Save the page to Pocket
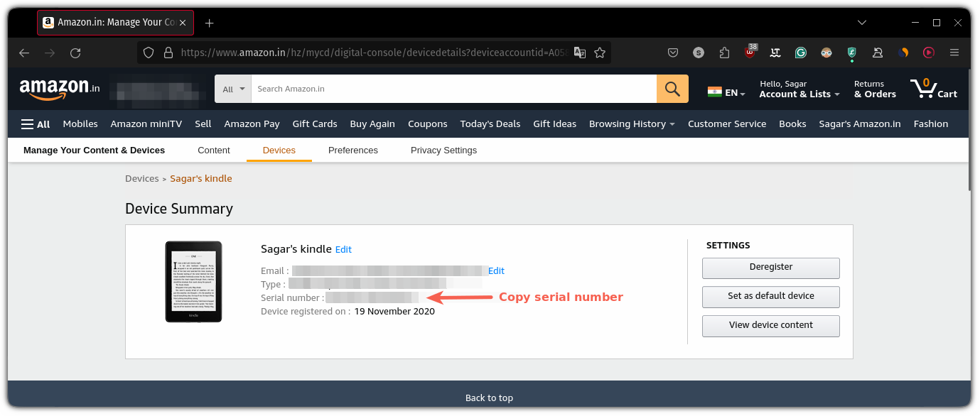The height and width of the screenshot is (416, 980). [x=673, y=53]
